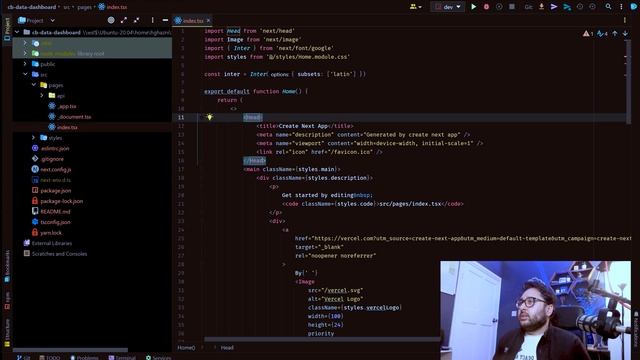Open .gitignore file
Image resolution: width=640 pixels, height=360 pixels.
coord(48,159)
